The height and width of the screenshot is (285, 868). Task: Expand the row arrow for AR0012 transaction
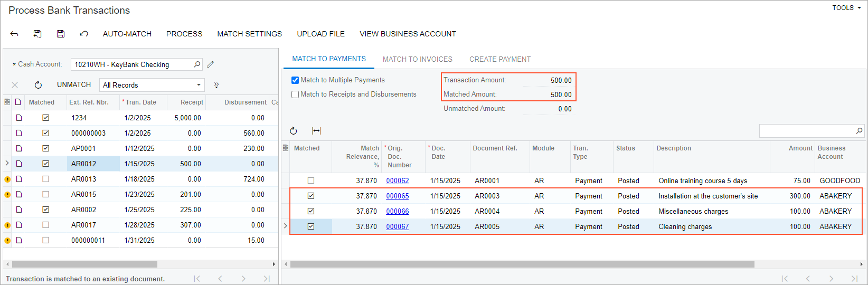7,164
